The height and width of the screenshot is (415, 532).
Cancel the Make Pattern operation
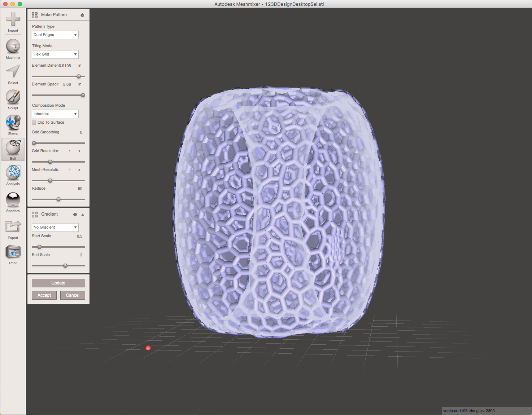(73, 295)
